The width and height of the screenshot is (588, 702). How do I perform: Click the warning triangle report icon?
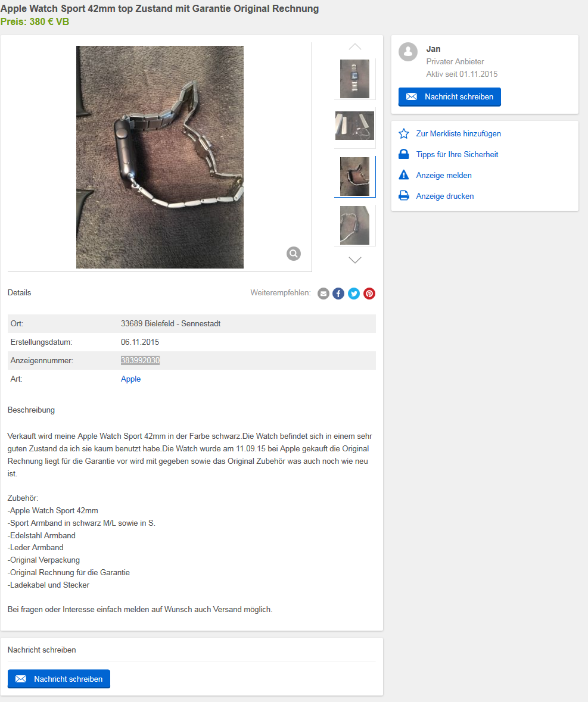click(x=404, y=175)
